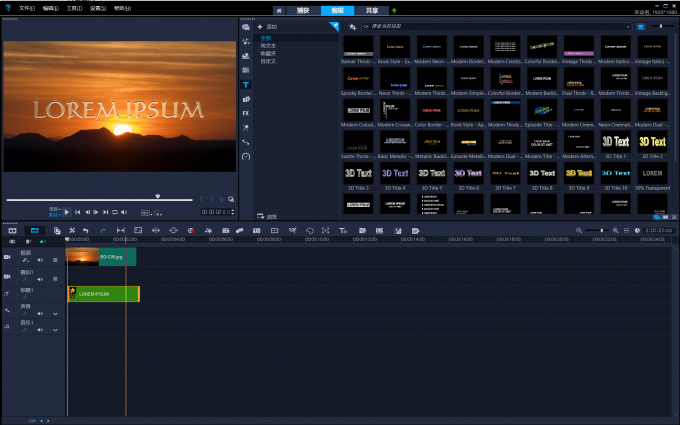Screen dimensions: 680x425
Task: Open the 3D title editor (T3D) tool
Action: pos(343,231)
